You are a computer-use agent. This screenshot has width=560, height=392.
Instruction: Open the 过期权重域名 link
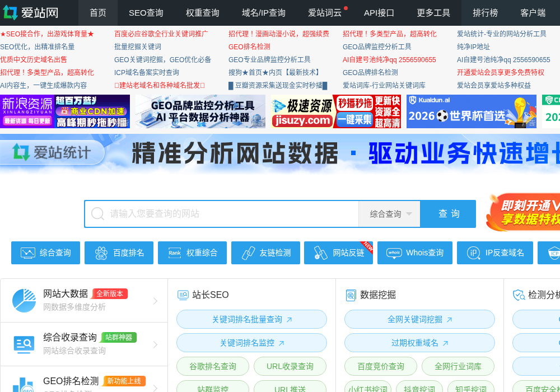coord(419,343)
